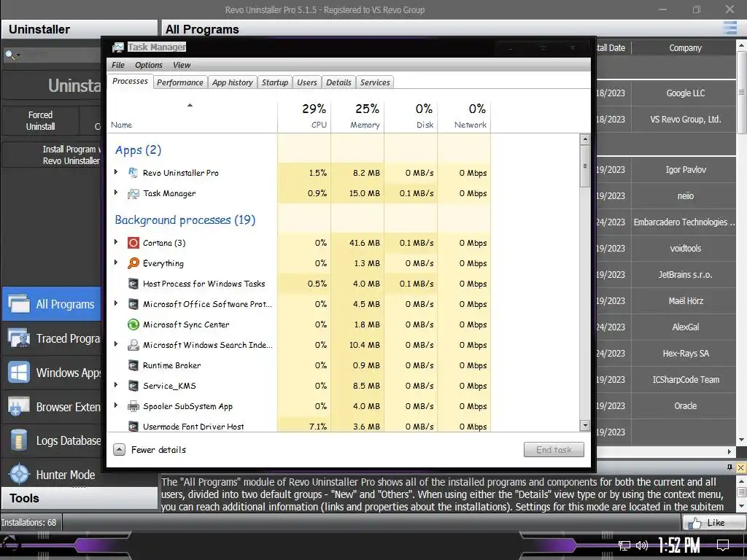Image resolution: width=747 pixels, height=560 pixels.
Task: Click the taskbar network icon
Action: pos(624,545)
